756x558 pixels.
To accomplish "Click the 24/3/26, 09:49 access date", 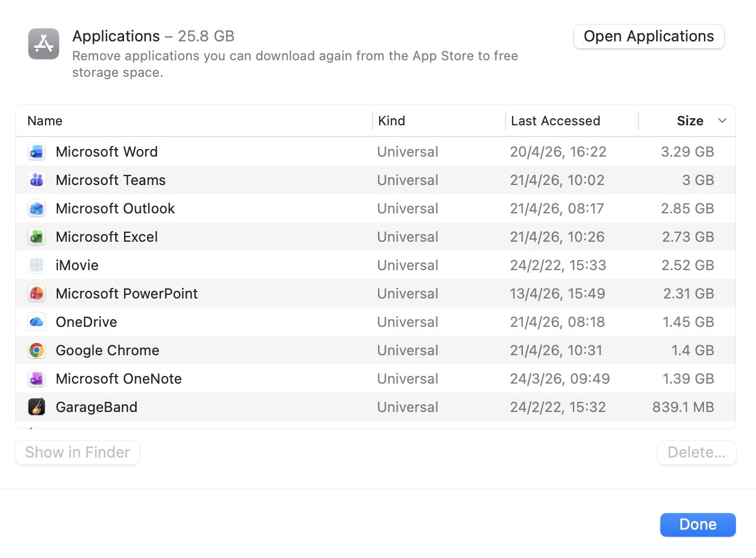I will (560, 379).
